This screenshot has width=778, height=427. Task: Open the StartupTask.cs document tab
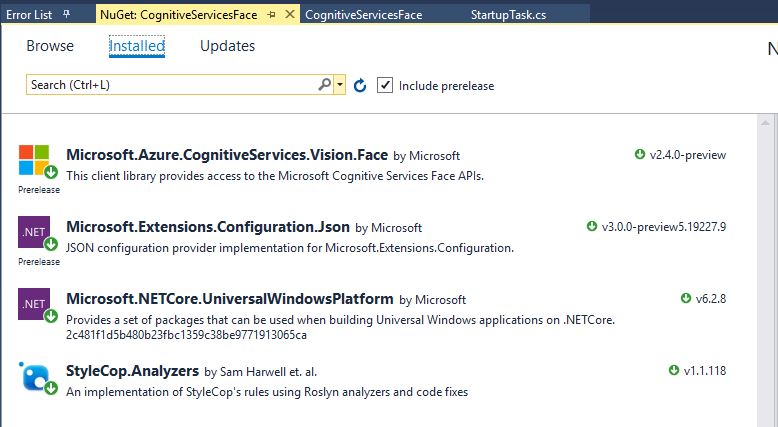pyautogui.click(x=508, y=15)
